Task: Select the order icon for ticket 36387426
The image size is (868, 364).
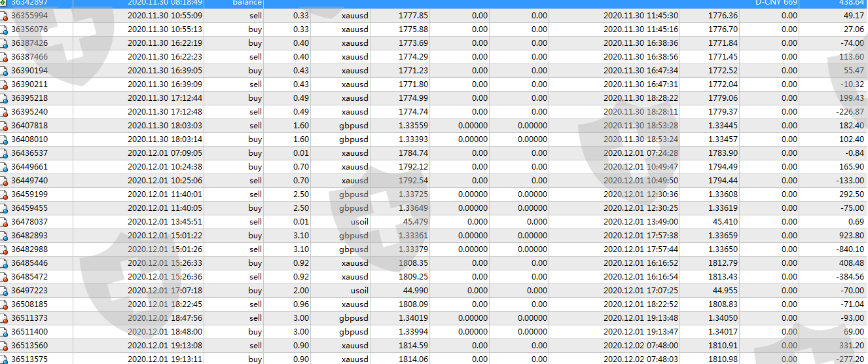Action: tap(4, 43)
